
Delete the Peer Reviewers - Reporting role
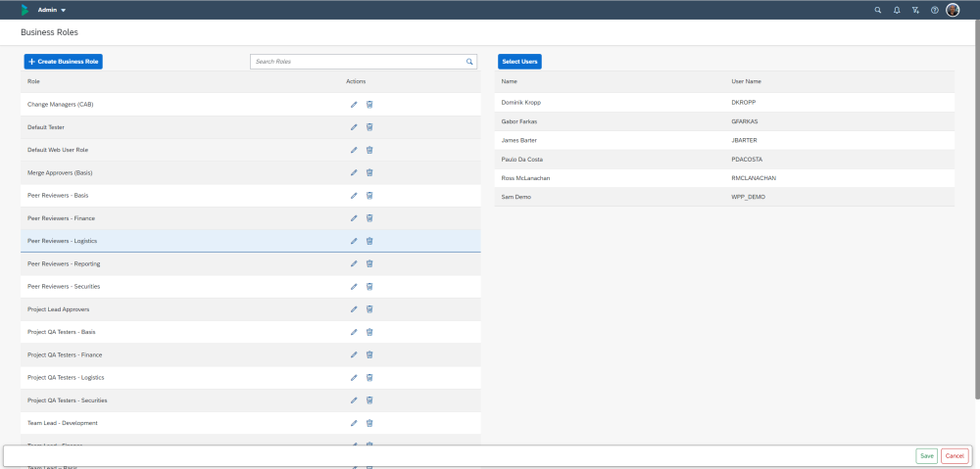[369, 263]
